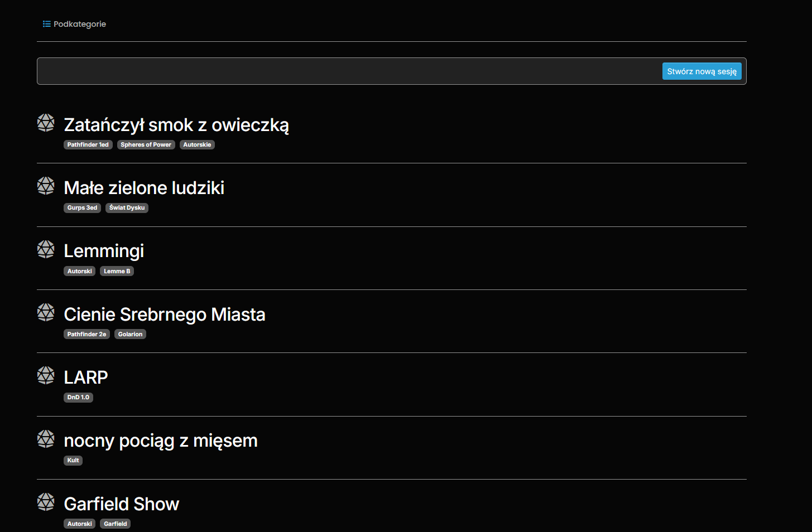
Task: Click dice icon next to Małe zielone ludziki
Action: [x=46, y=186]
